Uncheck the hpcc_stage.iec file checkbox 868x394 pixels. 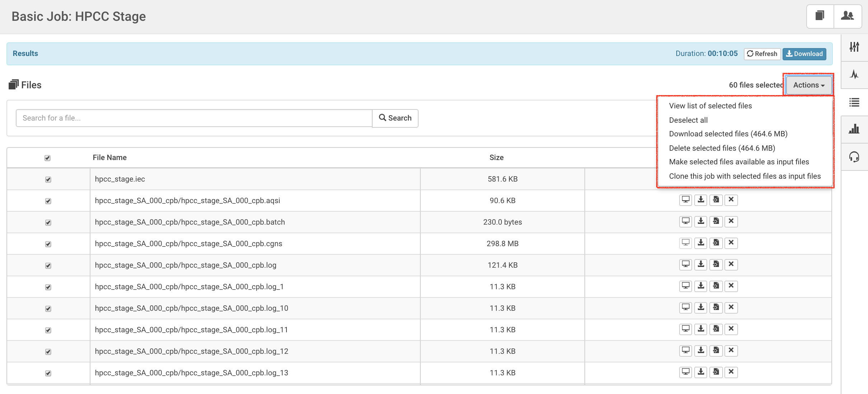[48, 179]
